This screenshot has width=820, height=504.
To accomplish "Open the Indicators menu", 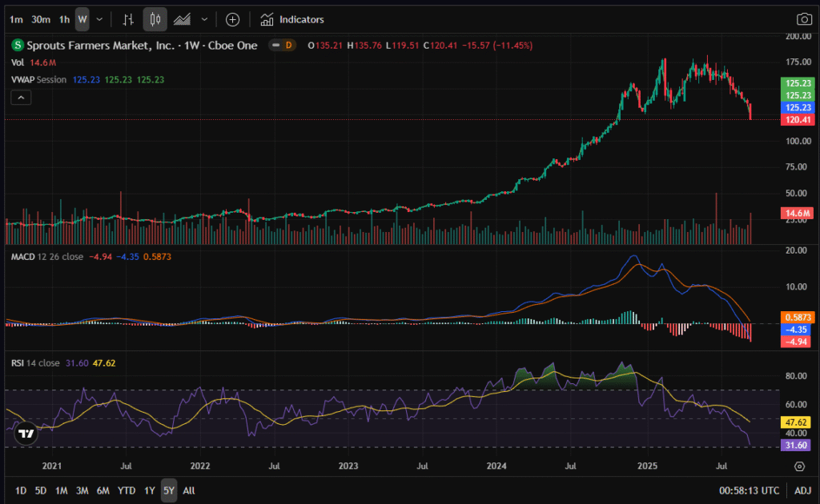I will (x=292, y=19).
